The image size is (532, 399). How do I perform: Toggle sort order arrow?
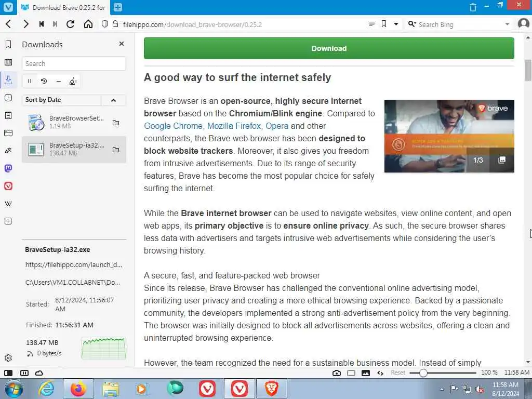click(113, 100)
